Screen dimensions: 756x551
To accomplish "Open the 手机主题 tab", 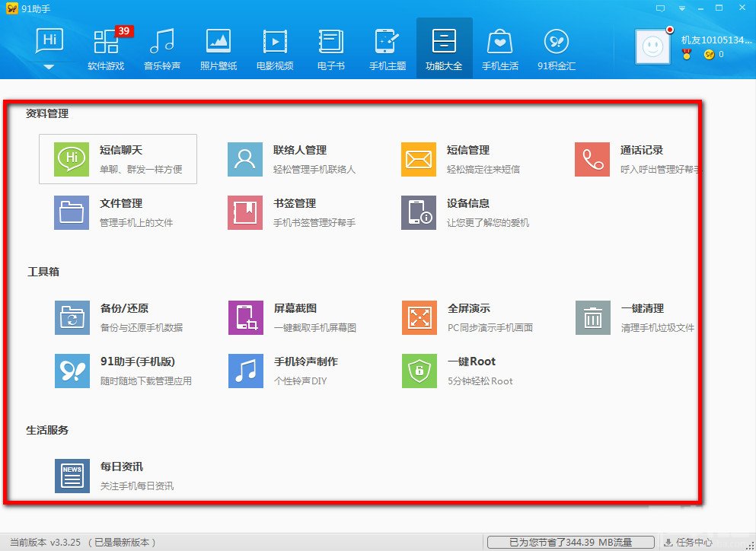I will click(388, 48).
